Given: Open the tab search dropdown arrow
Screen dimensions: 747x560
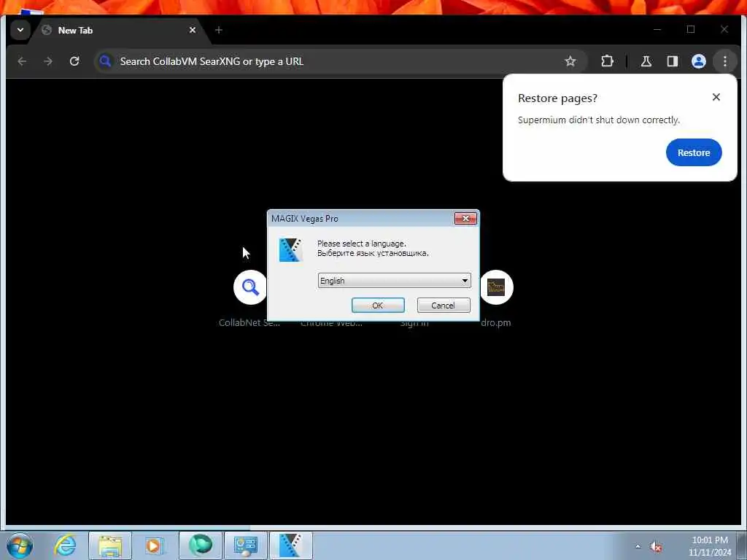Looking at the screenshot, I should 20,30.
